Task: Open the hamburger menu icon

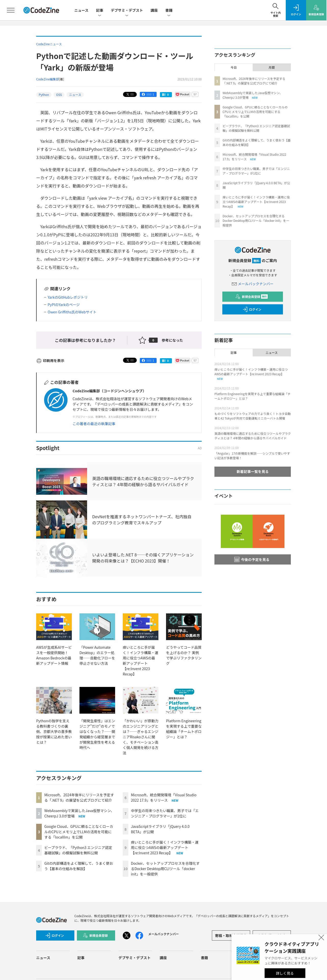Action: click(x=11, y=10)
